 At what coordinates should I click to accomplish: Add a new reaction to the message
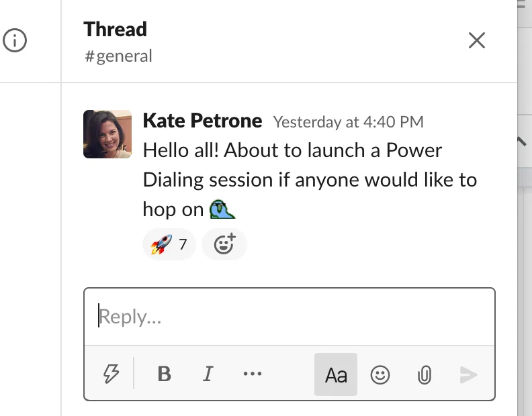(224, 244)
